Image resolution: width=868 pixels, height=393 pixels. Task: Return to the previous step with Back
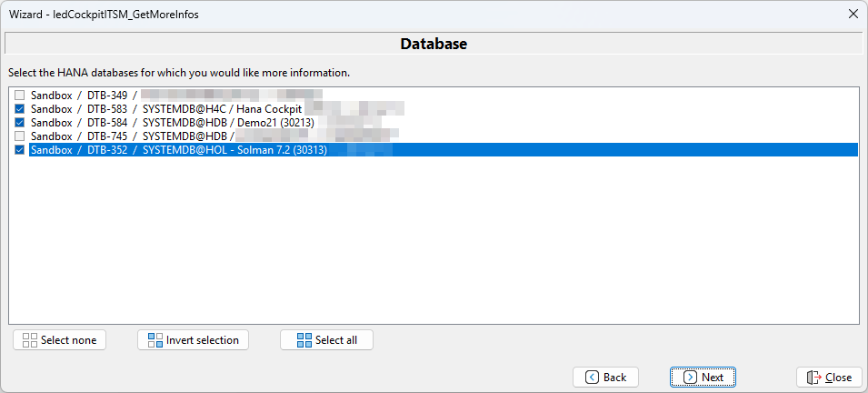[x=605, y=378]
